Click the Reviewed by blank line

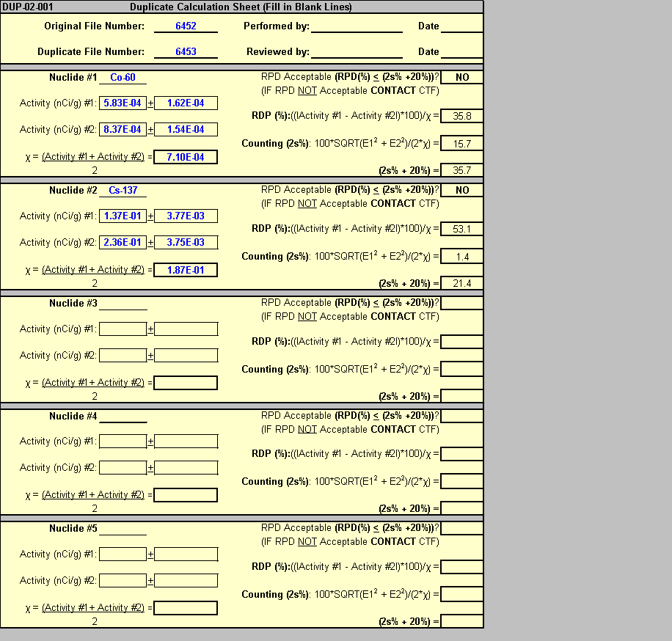(x=357, y=52)
